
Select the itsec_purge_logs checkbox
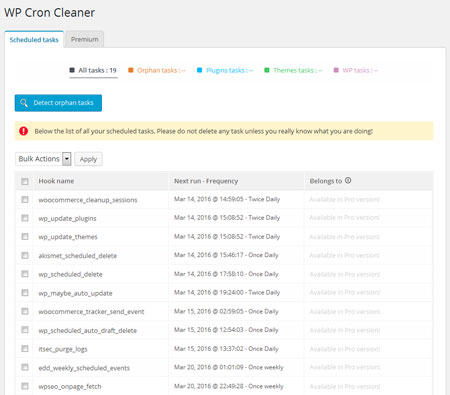pyautogui.click(x=25, y=348)
